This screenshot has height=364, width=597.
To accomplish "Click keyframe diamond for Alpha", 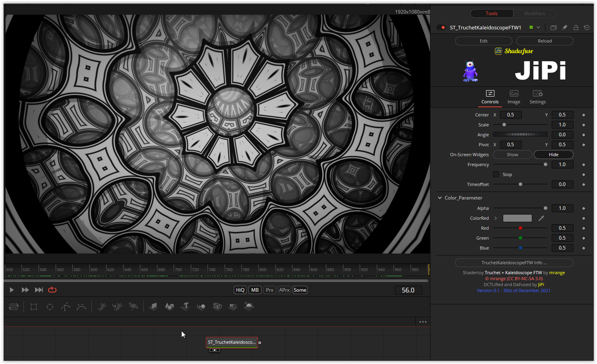I will pyautogui.click(x=583, y=208).
